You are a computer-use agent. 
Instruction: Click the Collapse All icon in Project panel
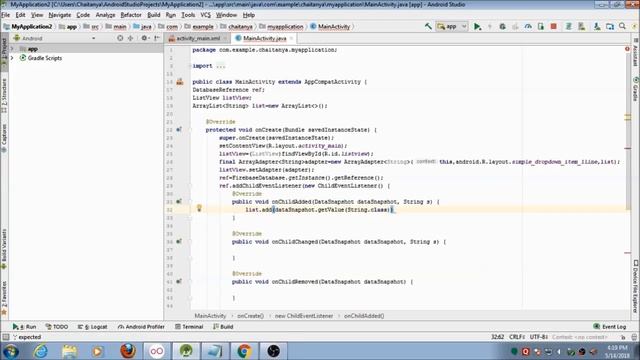pos(131,38)
